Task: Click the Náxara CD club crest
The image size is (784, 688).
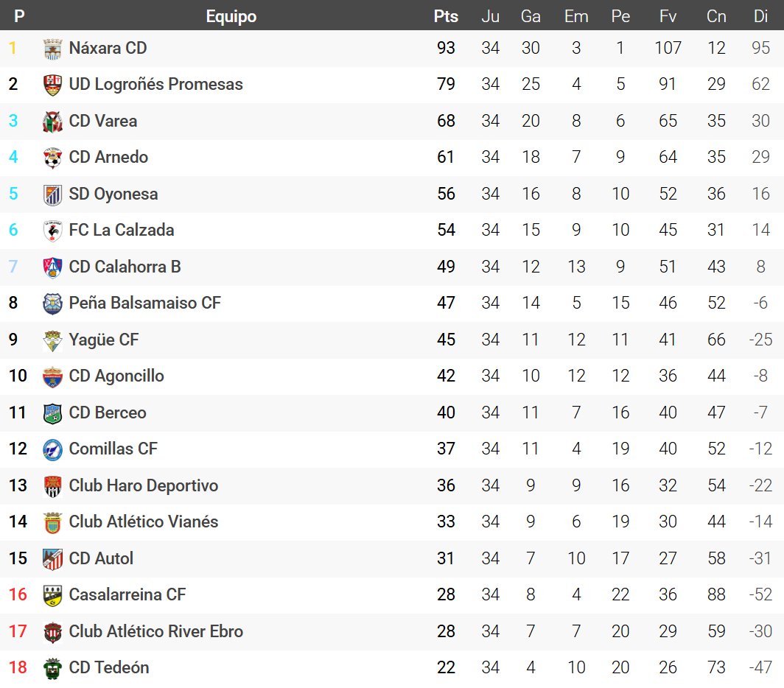Action: pos(52,49)
